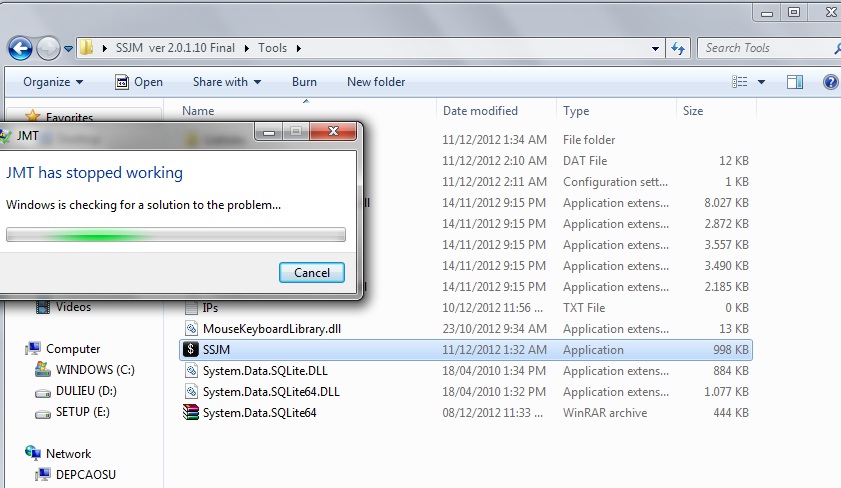Image resolution: width=841 pixels, height=488 pixels.
Task: Select the Tools breadcrumb segment
Action: pyautogui.click(x=272, y=48)
